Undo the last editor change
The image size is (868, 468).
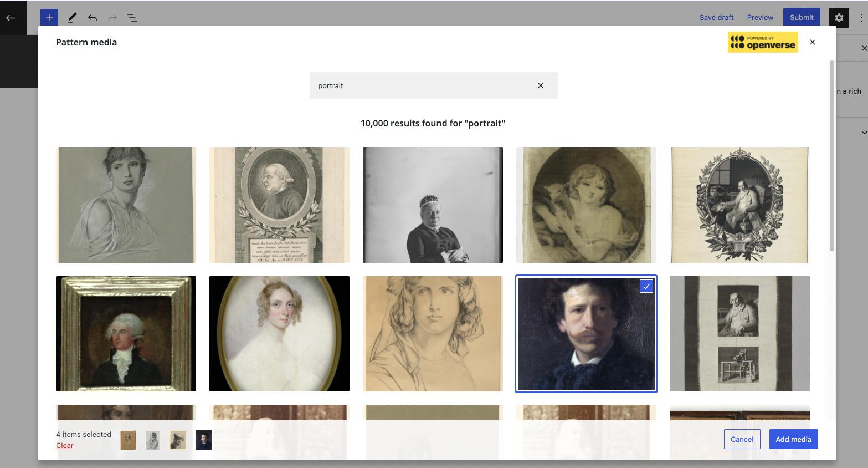93,18
